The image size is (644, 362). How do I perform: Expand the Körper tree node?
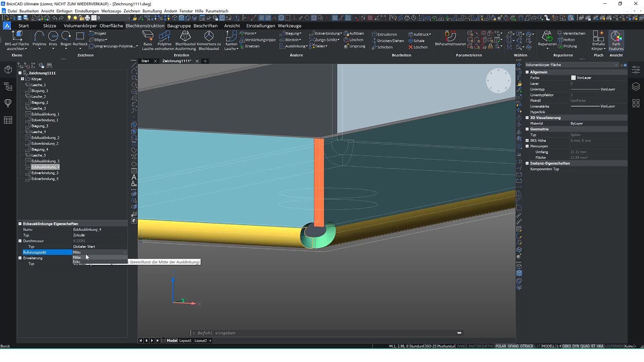[x=22, y=79]
